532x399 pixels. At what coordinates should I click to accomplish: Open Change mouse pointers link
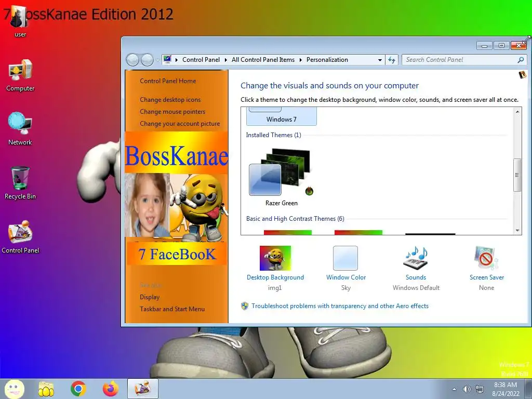[x=172, y=112]
